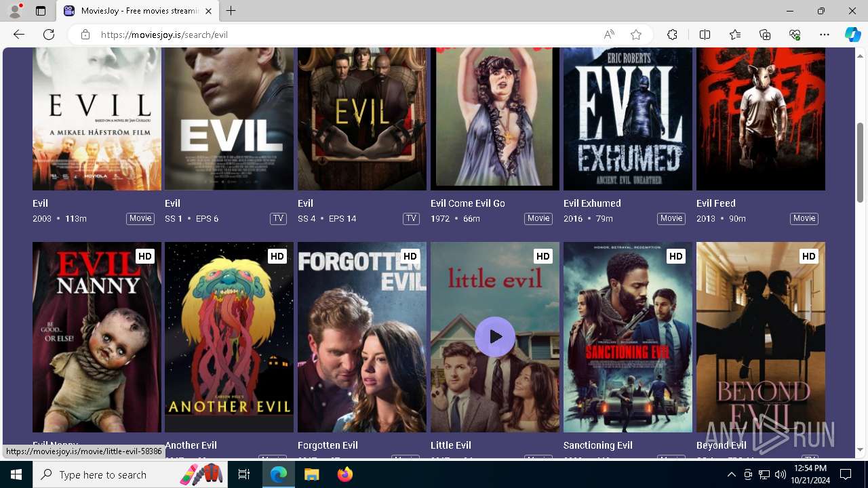The height and width of the screenshot is (488, 868).
Task: Open network icon in tray
Action: click(x=764, y=474)
